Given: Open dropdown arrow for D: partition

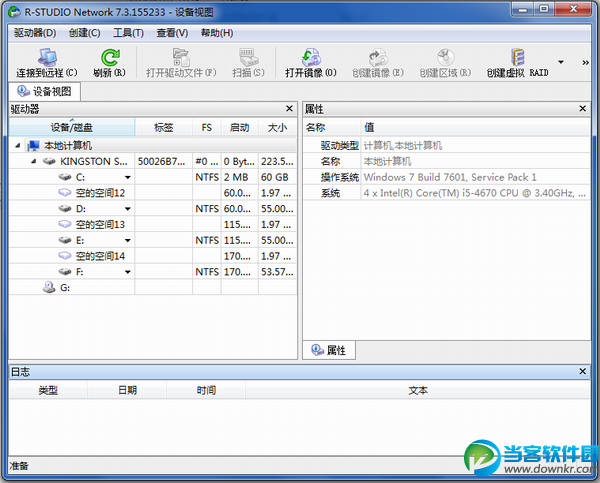Looking at the screenshot, I should point(127,209).
